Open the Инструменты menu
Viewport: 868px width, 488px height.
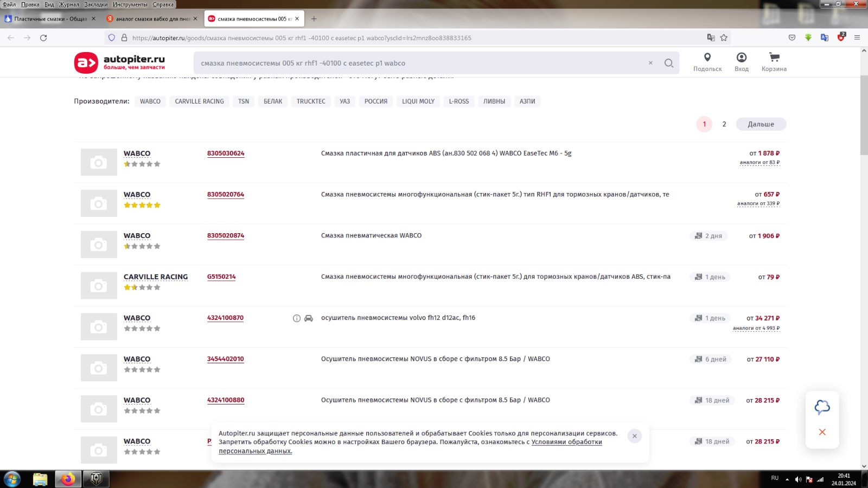coord(130,4)
